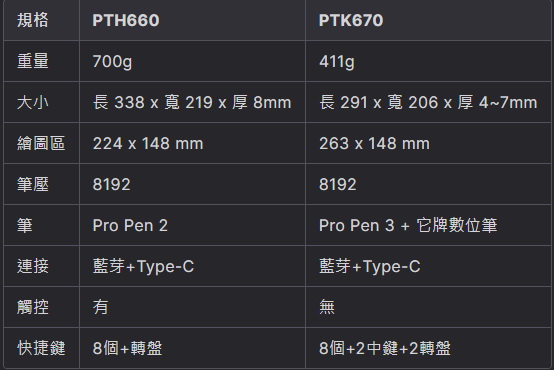554x370 pixels.
Task: Click the 重量 row label
Action: 41,61
